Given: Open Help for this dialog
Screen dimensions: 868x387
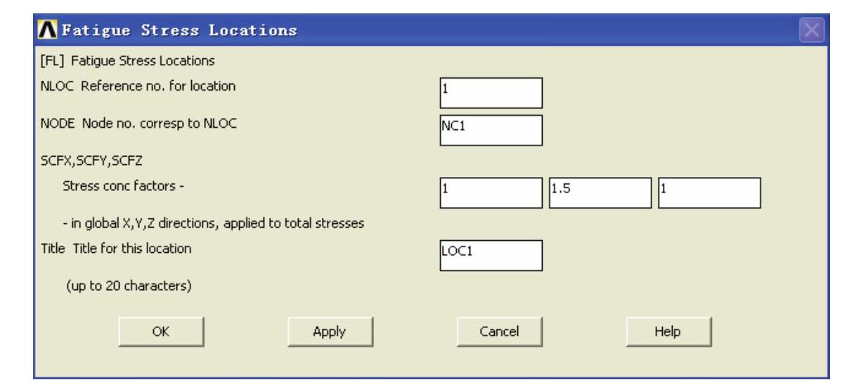Looking at the screenshot, I should 668,332.
